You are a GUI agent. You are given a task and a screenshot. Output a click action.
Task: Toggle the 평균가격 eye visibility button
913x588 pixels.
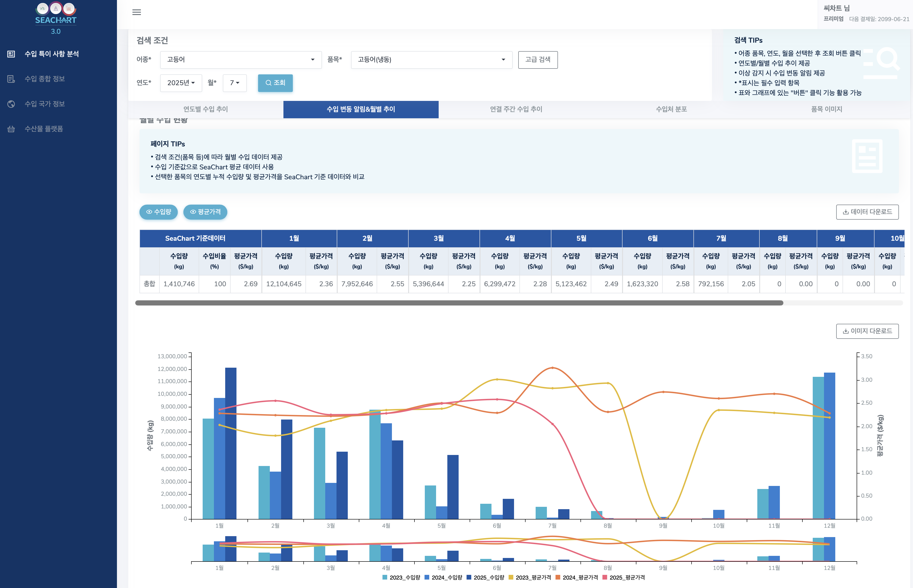click(205, 212)
